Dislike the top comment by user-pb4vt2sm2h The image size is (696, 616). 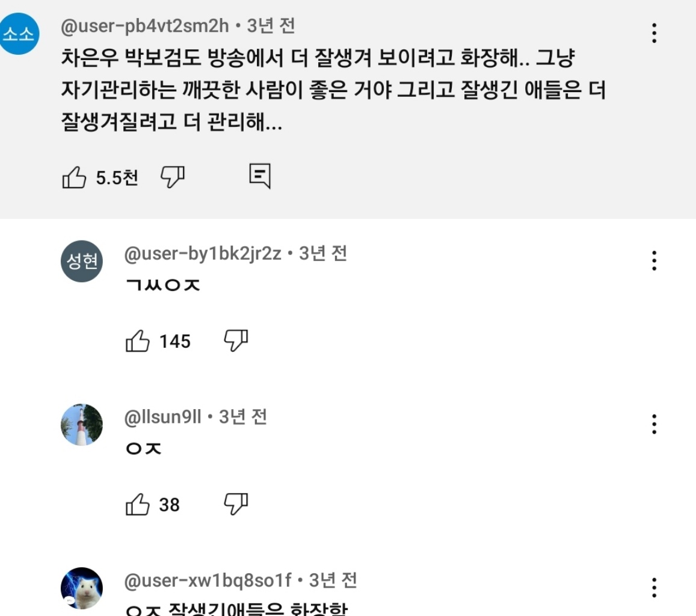173,176
